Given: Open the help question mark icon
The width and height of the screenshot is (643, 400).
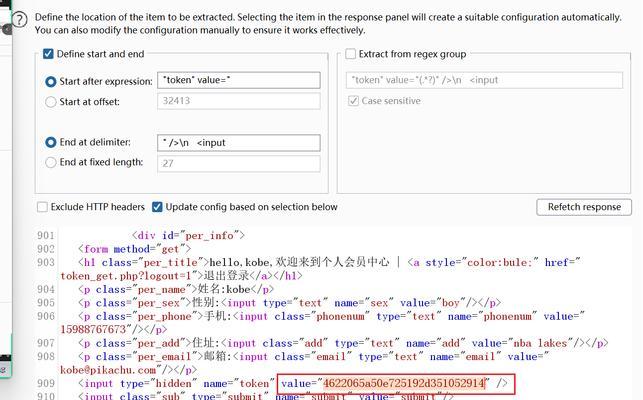Looking at the screenshot, I should click(20, 19).
